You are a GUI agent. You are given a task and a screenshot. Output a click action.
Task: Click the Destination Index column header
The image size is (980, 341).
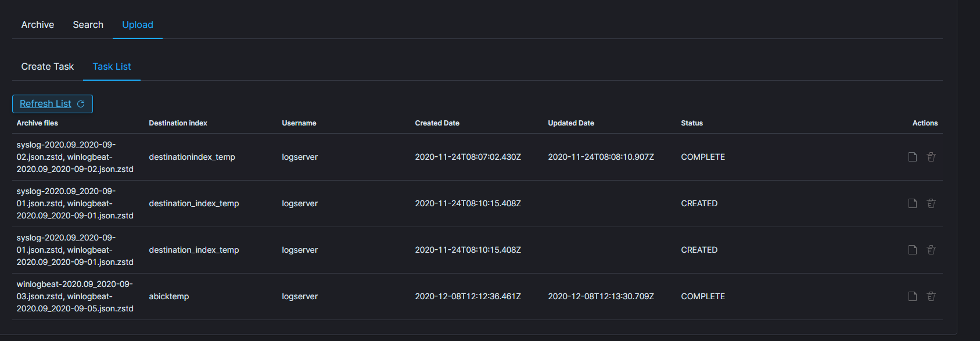pyautogui.click(x=178, y=123)
